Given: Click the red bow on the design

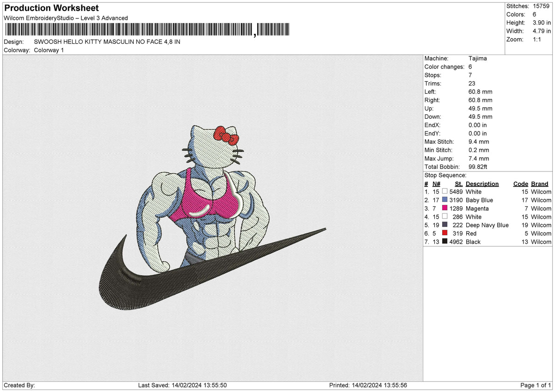Looking at the screenshot, I should [226, 135].
